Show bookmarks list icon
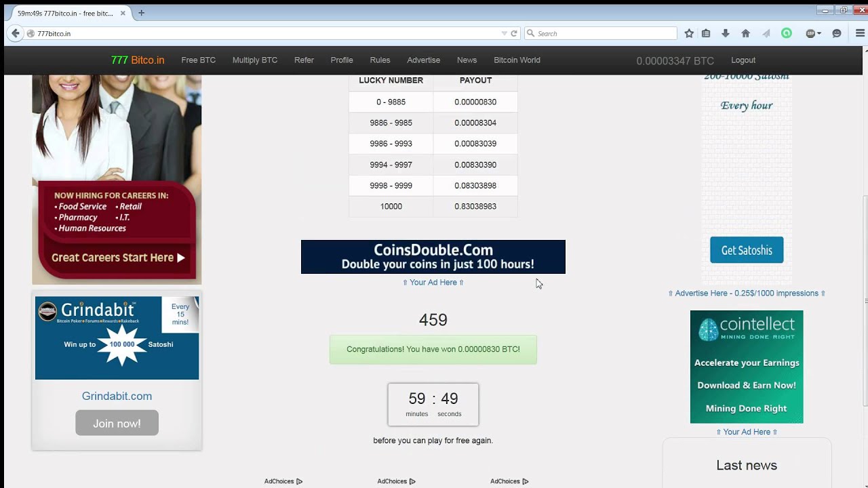Viewport: 868px width, 488px height. [706, 33]
